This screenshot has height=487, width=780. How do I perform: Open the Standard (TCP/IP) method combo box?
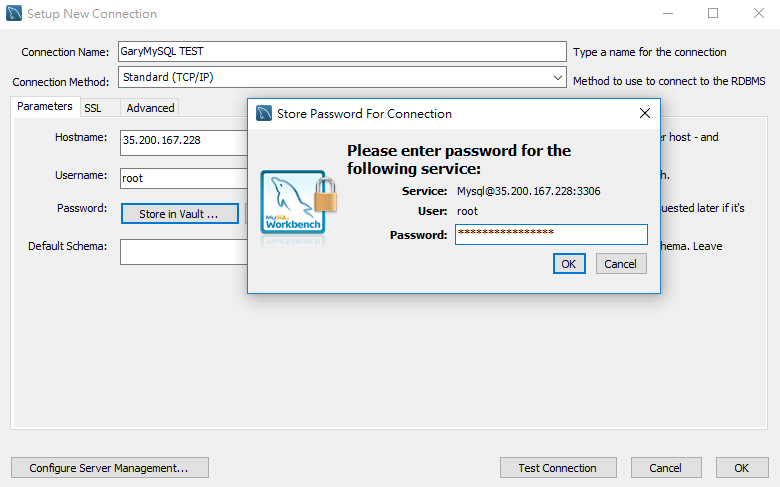pos(342,78)
